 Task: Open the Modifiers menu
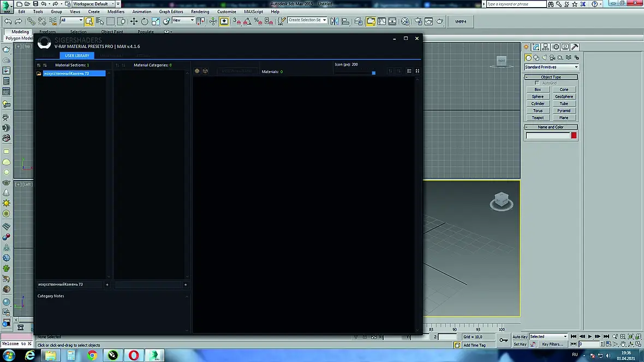pyautogui.click(x=116, y=11)
